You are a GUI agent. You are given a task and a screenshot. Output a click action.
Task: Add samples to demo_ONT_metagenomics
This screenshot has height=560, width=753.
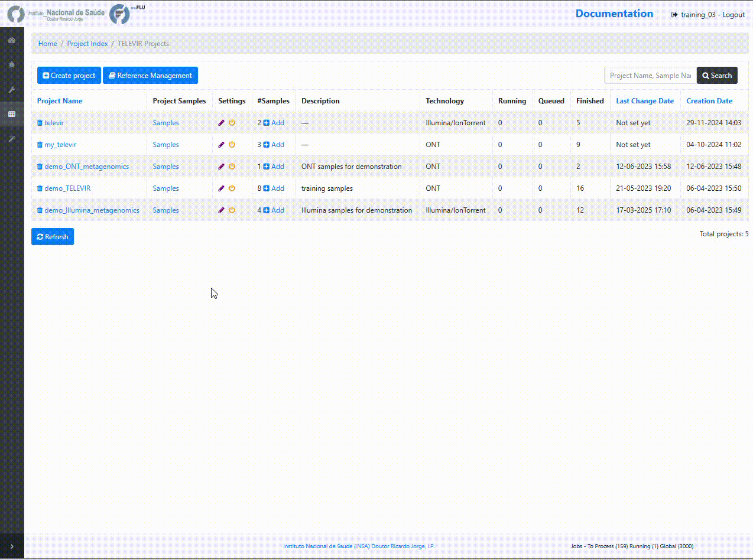pos(274,167)
